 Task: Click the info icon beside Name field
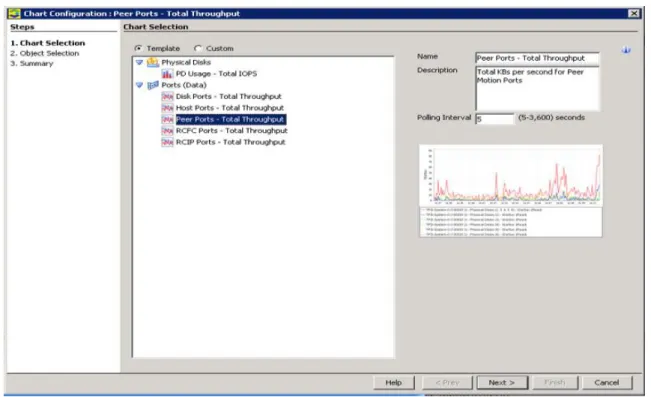tap(626, 50)
